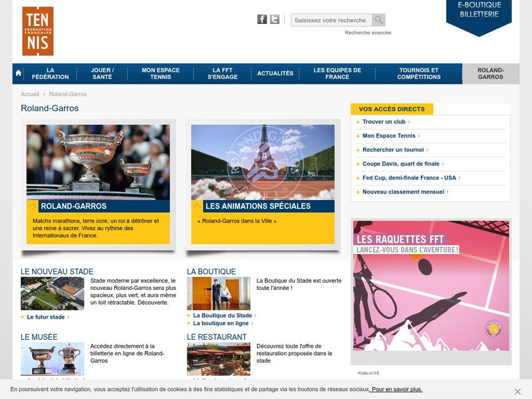Go to home via house icon
Viewport: 532px width, 399px height.
(x=19, y=73)
